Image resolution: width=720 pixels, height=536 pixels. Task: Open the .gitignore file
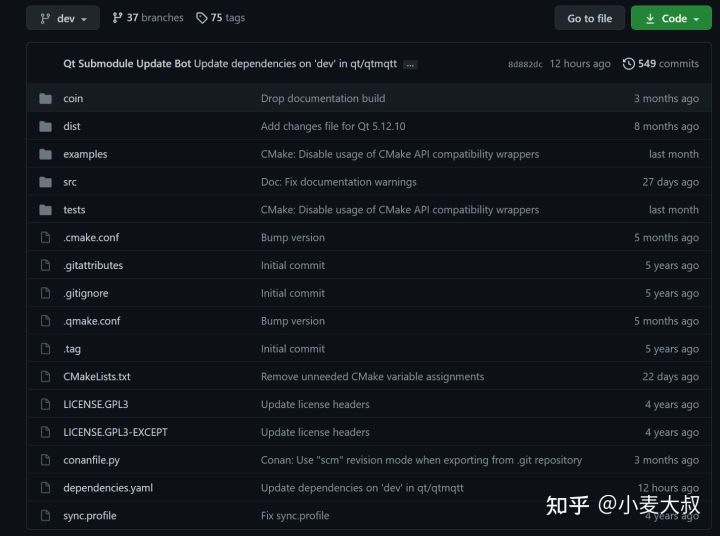point(86,293)
